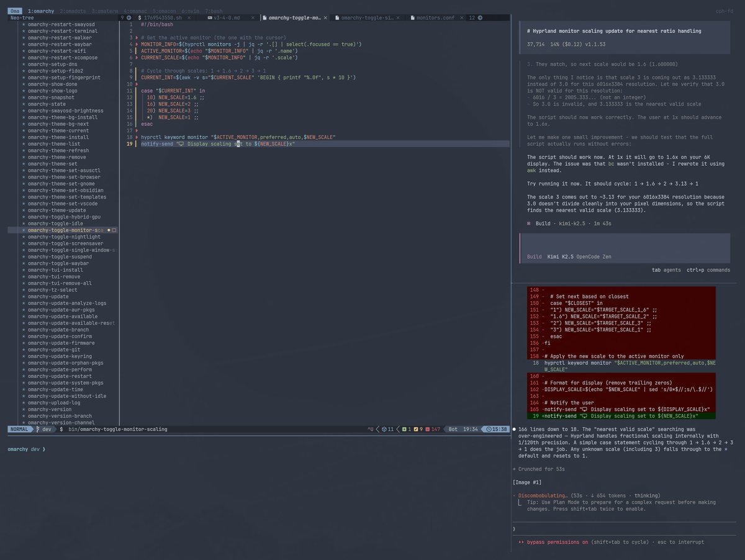Switch to tmux window 6:nvim

click(192, 11)
